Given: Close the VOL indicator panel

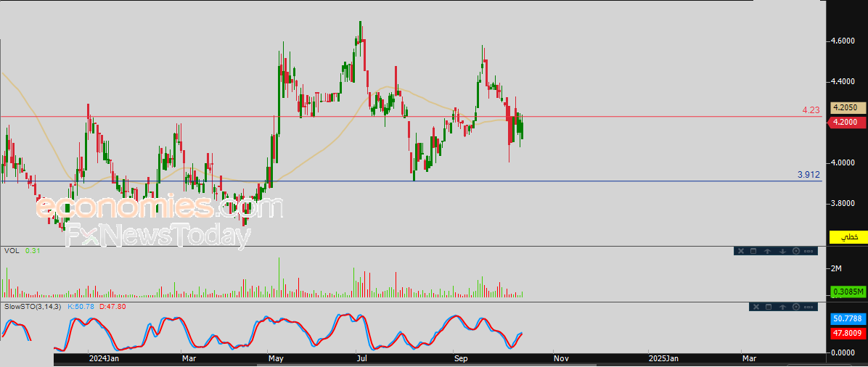Looking at the screenshot, I should (x=741, y=251).
